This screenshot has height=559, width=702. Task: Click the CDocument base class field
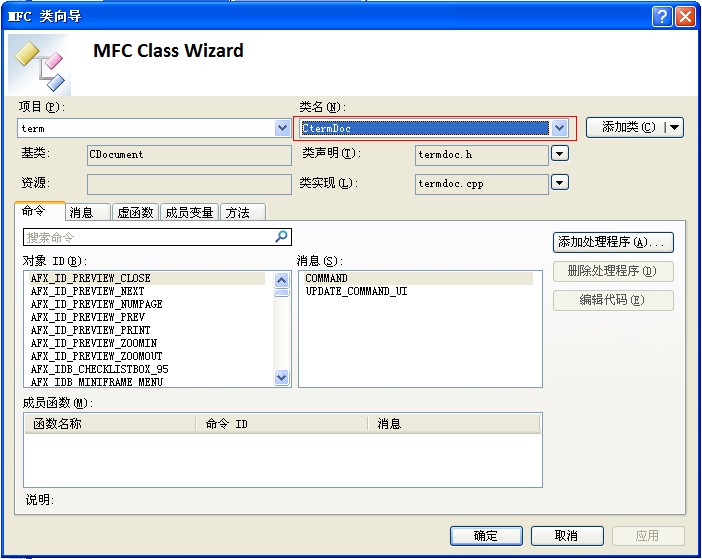coord(189,155)
